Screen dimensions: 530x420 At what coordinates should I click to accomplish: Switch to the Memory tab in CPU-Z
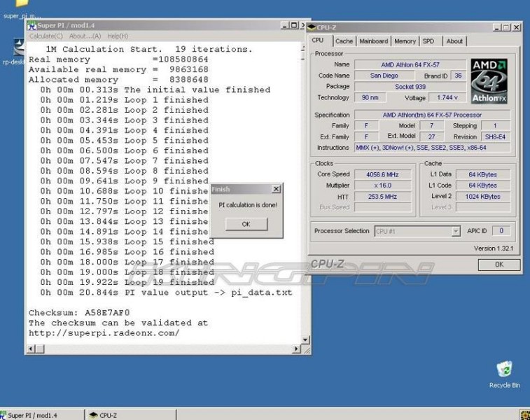(x=405, y=41)
